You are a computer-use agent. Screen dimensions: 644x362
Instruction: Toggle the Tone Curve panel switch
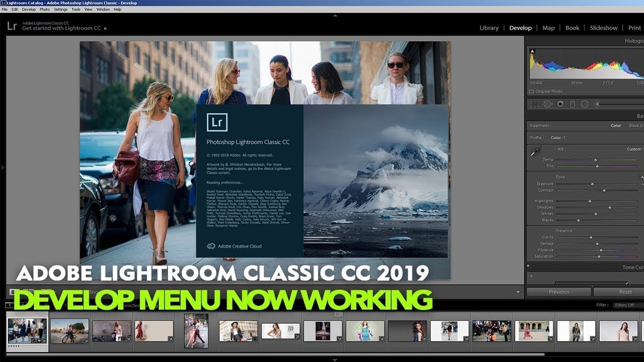click(528, 267)
